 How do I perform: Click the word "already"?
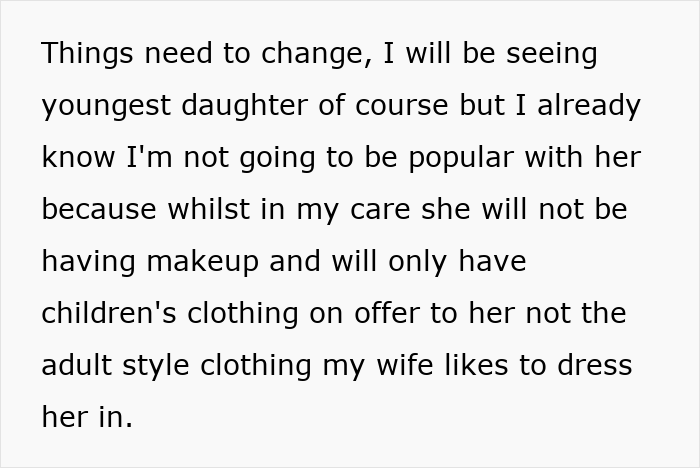click(589, 105)
